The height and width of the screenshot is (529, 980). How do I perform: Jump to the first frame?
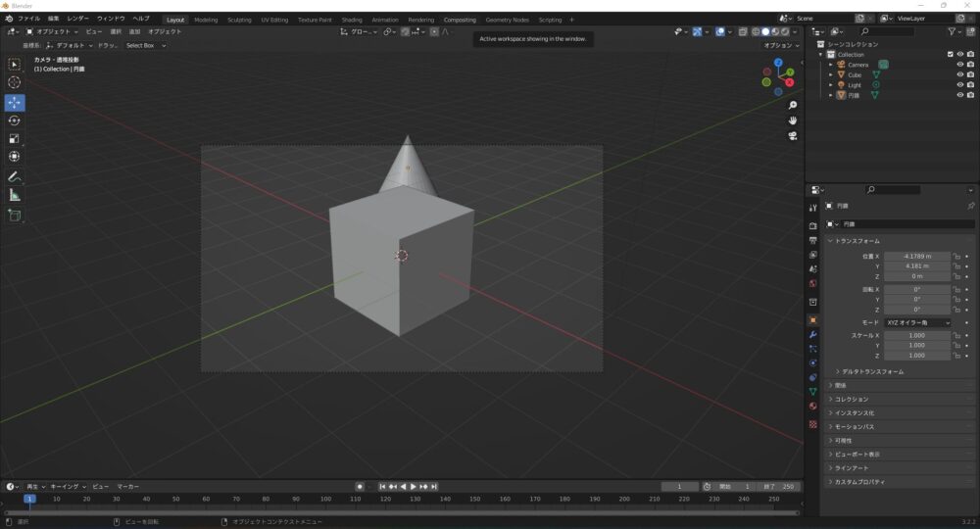click(x=382, y=487)
